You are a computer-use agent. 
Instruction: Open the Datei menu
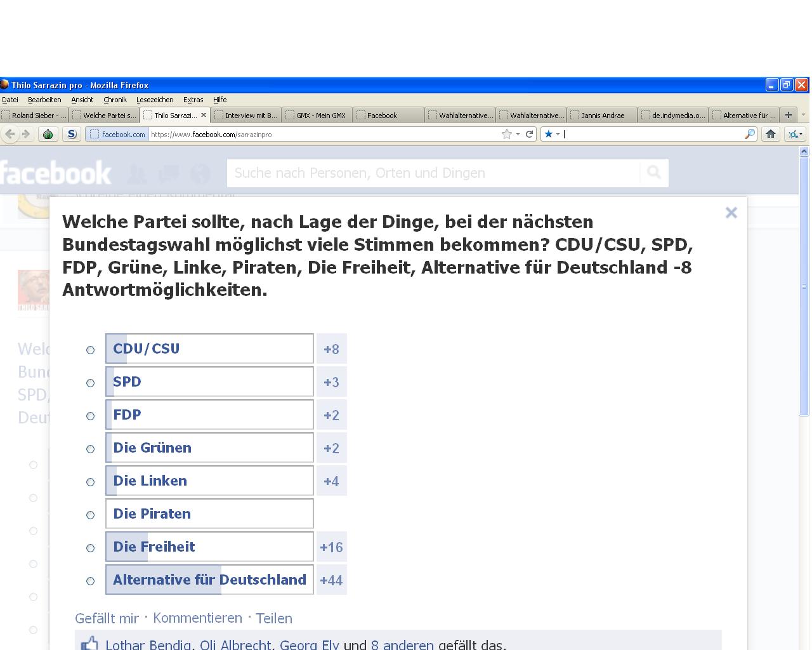coord(10,100)
